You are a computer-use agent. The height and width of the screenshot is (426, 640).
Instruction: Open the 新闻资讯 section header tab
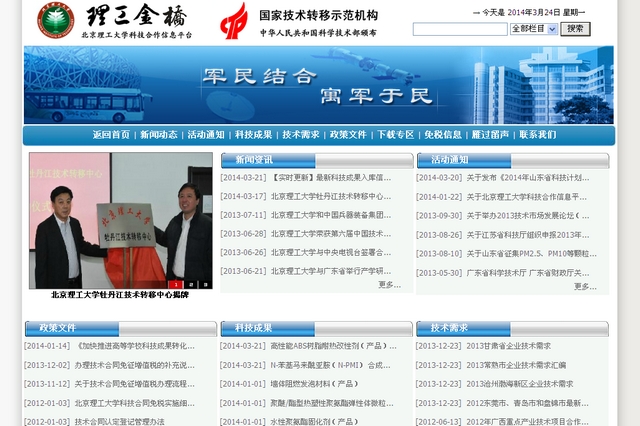pyautogui.click(x=253, y=160)
